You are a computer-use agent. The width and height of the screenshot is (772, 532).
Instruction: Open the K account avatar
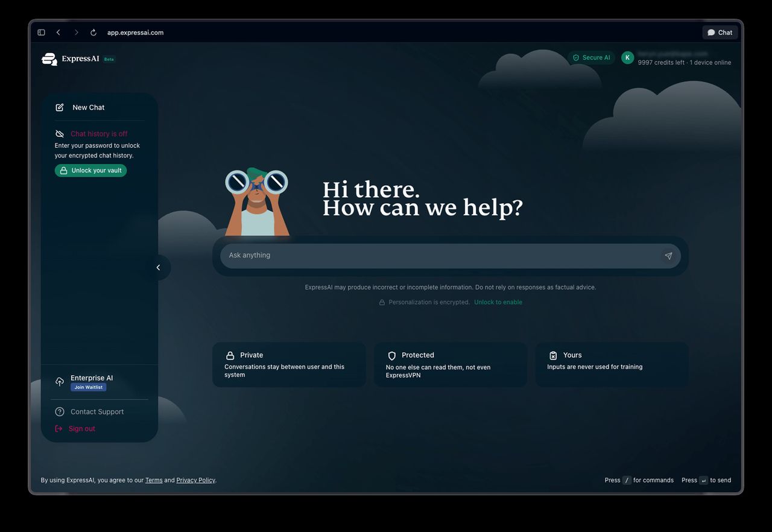coord(627,58)
